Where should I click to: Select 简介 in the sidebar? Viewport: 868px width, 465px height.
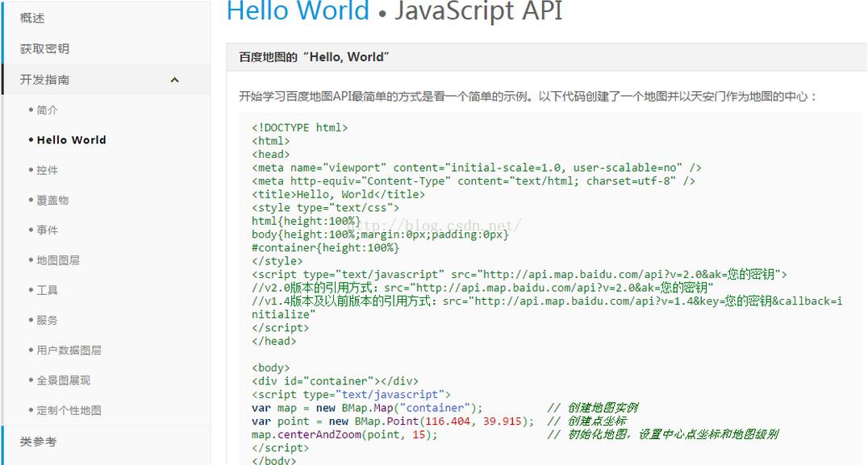tap(47, 110)
